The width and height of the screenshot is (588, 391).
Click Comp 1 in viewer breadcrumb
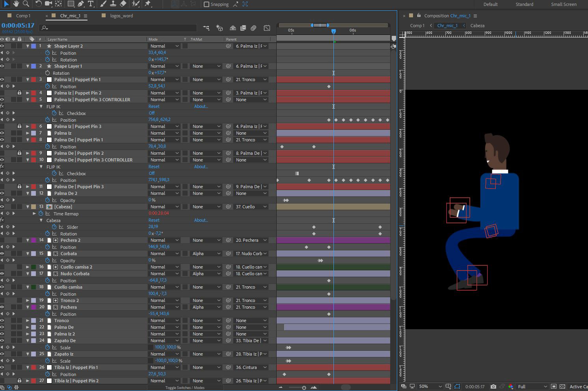point(417,26)
